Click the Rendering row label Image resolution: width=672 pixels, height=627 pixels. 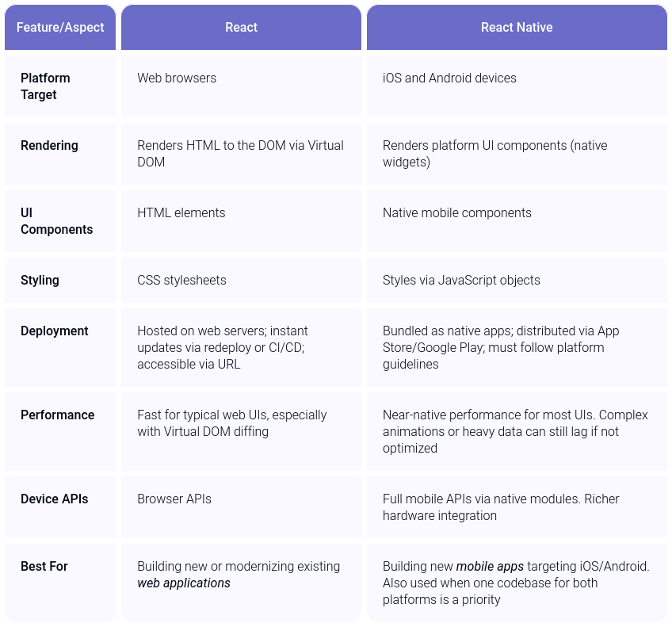coord(49,145)
